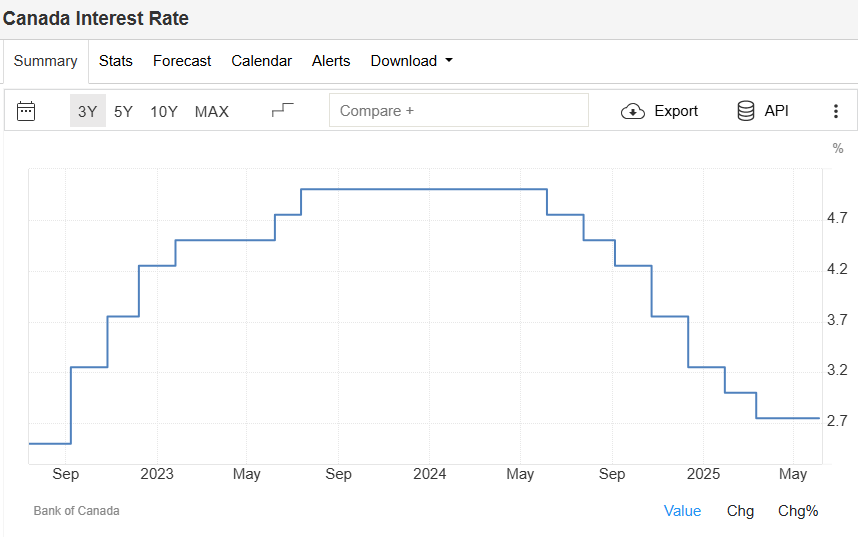
Task: Click the 3.7 y-axis value
Action: click(837, 320)
